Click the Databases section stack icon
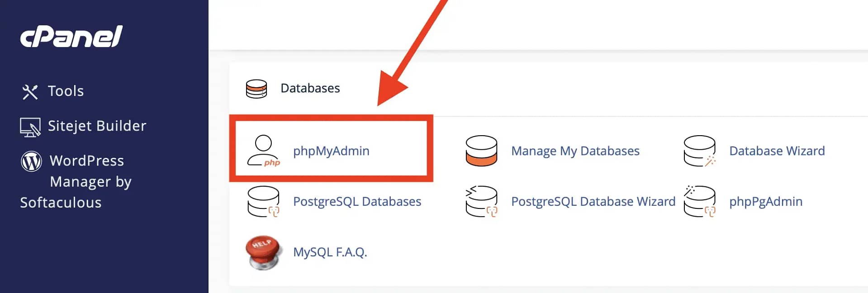 pyautogui.click(x=256, y=89)
